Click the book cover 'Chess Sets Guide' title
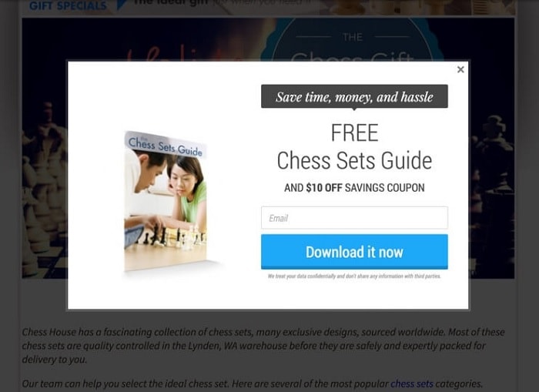Viewport: 539px width, 392px height. (166, 146)
